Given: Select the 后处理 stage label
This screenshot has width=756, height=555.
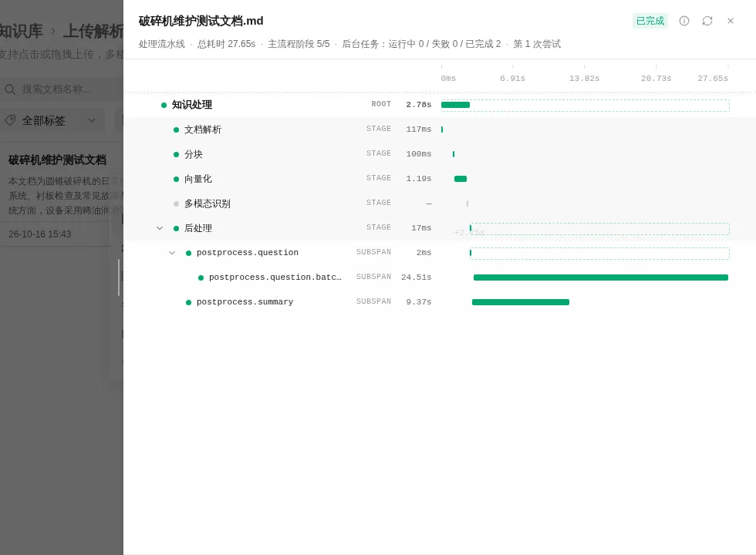Looking at the screenshot, I should coord(198,228).
